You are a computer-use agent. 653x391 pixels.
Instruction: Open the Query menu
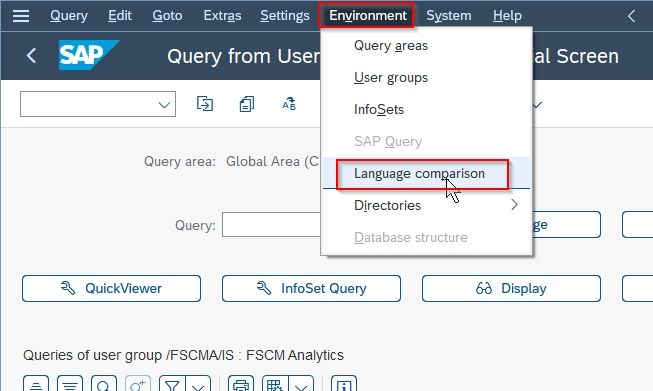69,16
